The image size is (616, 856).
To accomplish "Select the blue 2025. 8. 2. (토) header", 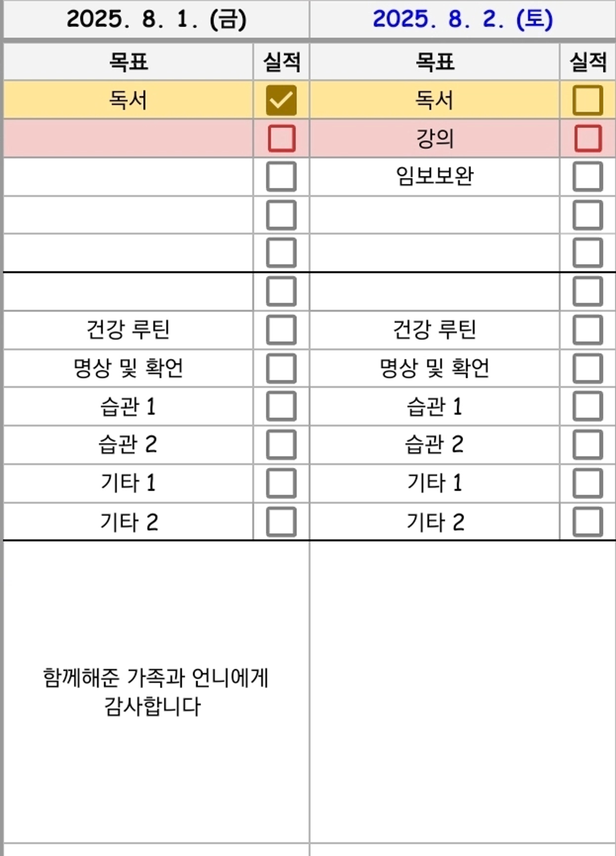I will (463, 19).
